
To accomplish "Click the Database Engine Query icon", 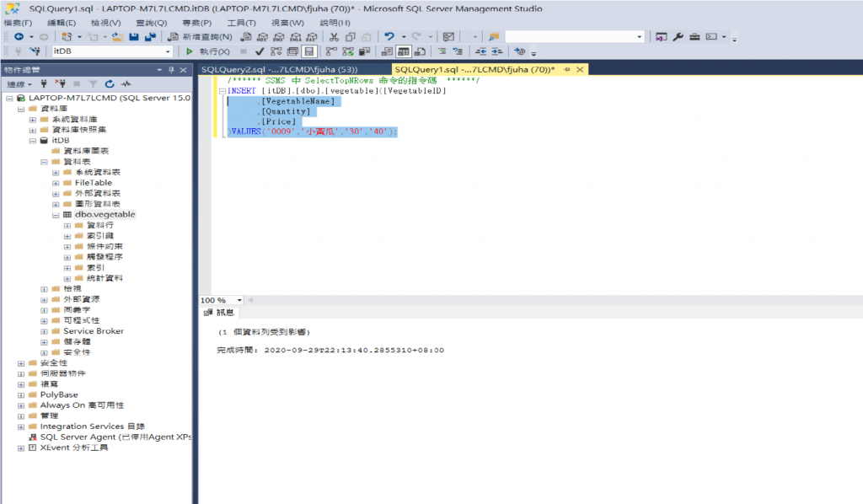I will (x=246, y=37).
